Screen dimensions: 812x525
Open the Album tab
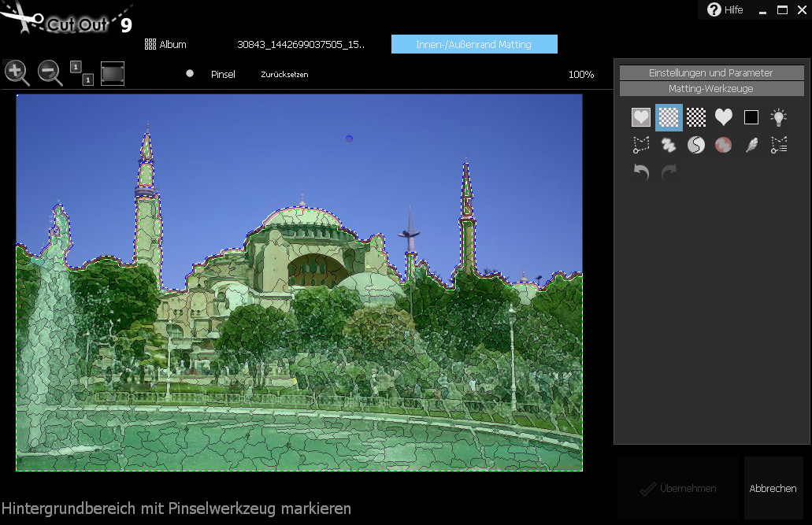click(x=165, y=45)
